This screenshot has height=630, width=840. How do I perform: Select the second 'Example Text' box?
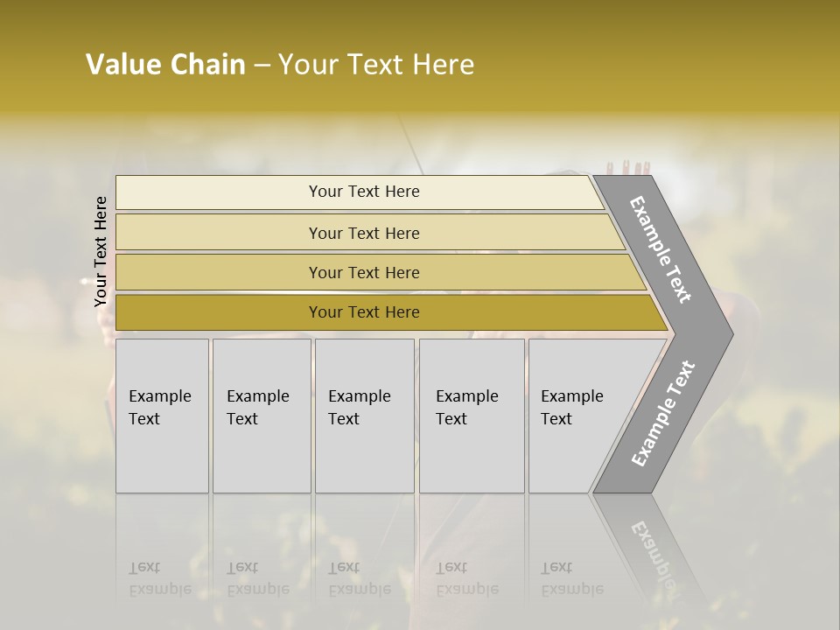[x=261, y=416]
